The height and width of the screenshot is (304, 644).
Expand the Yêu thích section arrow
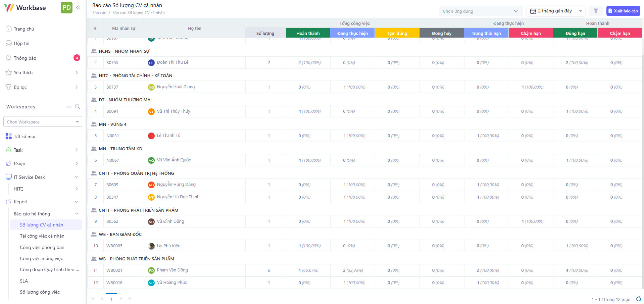[x=77, y=72]
